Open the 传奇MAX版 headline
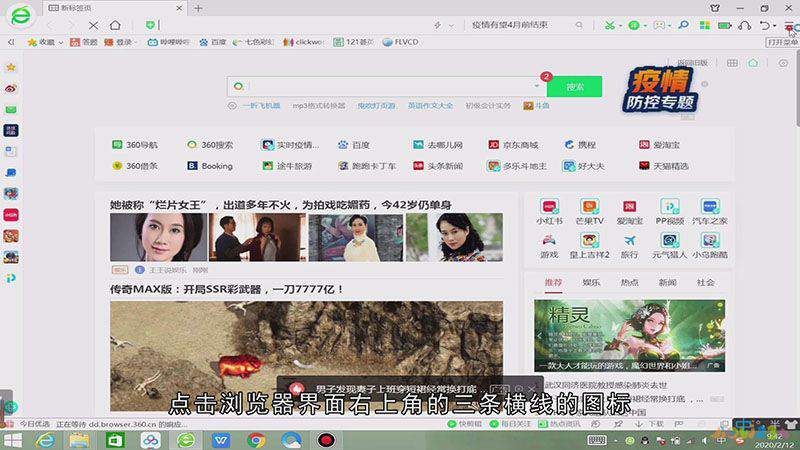This screenshot has width=800, height=450. [x=227, y=289]
